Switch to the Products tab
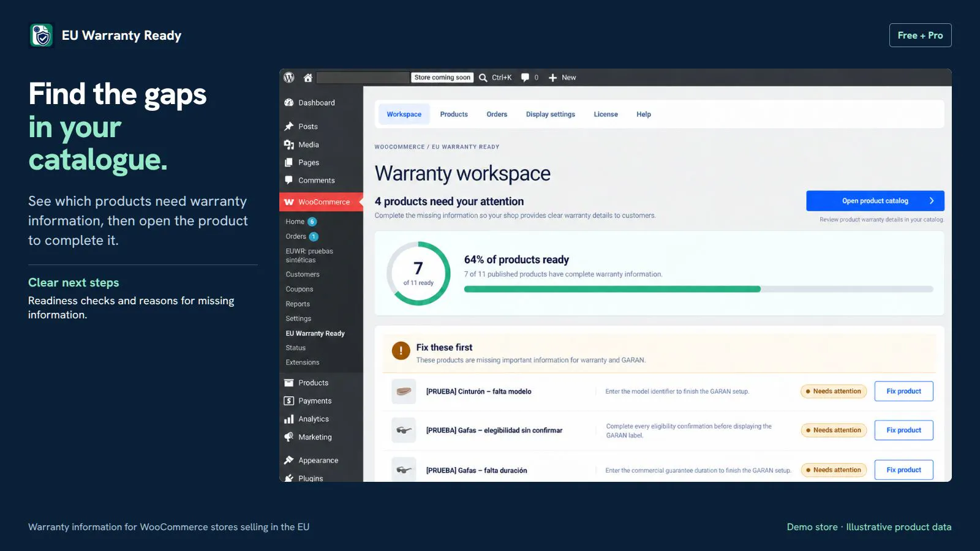 [454, 114]
